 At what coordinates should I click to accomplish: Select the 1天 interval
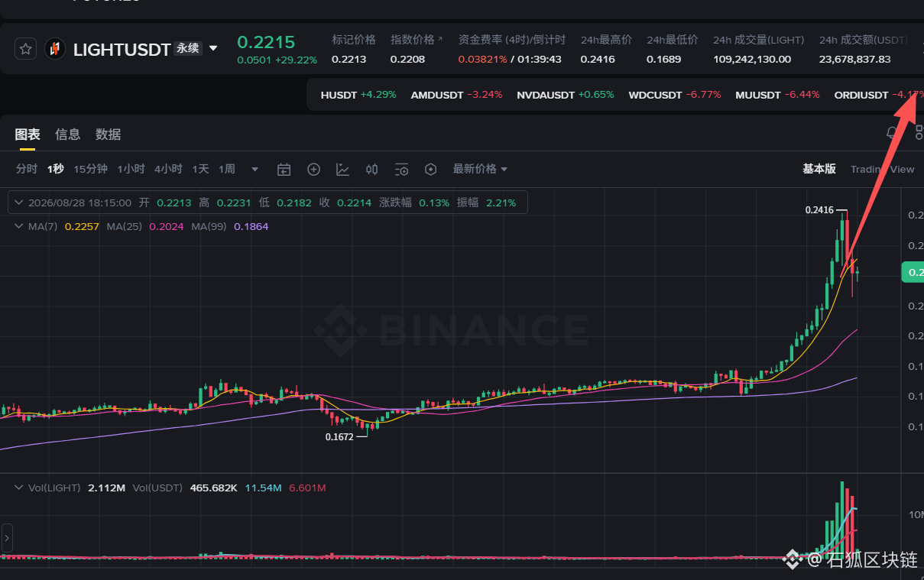click(200, 169)
